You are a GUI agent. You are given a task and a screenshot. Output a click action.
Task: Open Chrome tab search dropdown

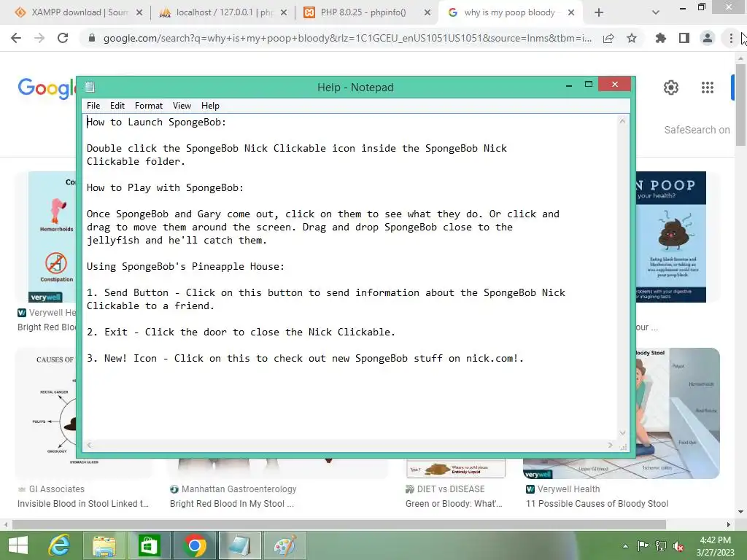click(656, 13)
